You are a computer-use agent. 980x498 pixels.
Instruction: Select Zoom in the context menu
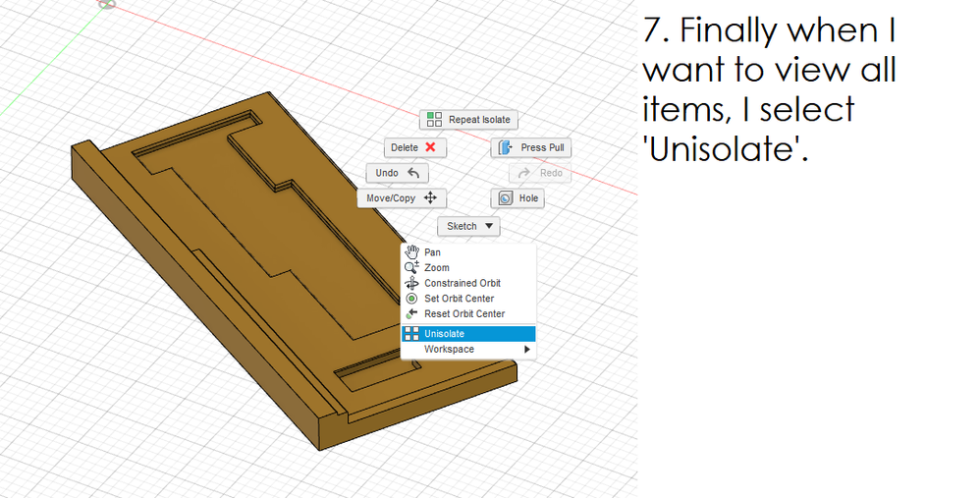click(x=468, y=267)
